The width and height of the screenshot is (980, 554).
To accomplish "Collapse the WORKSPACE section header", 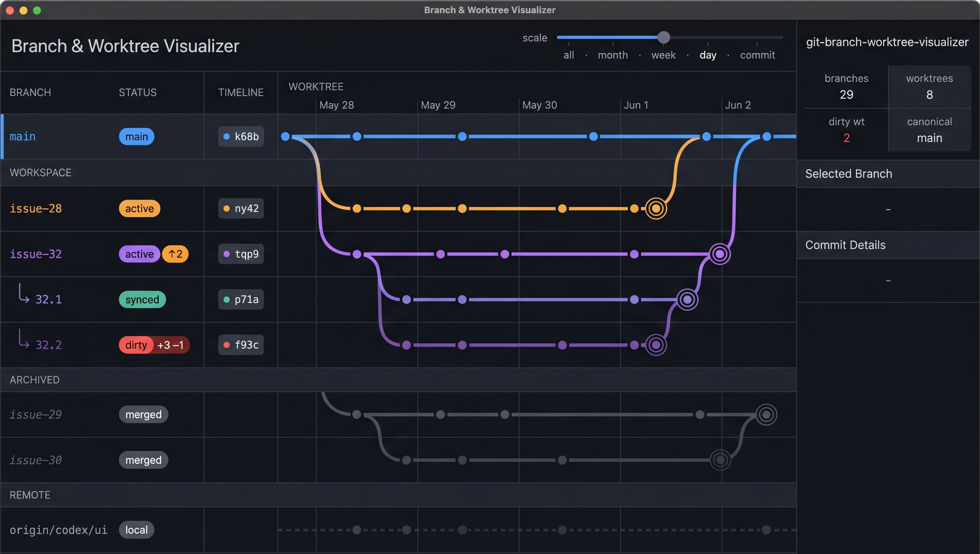I will point(399,173).
